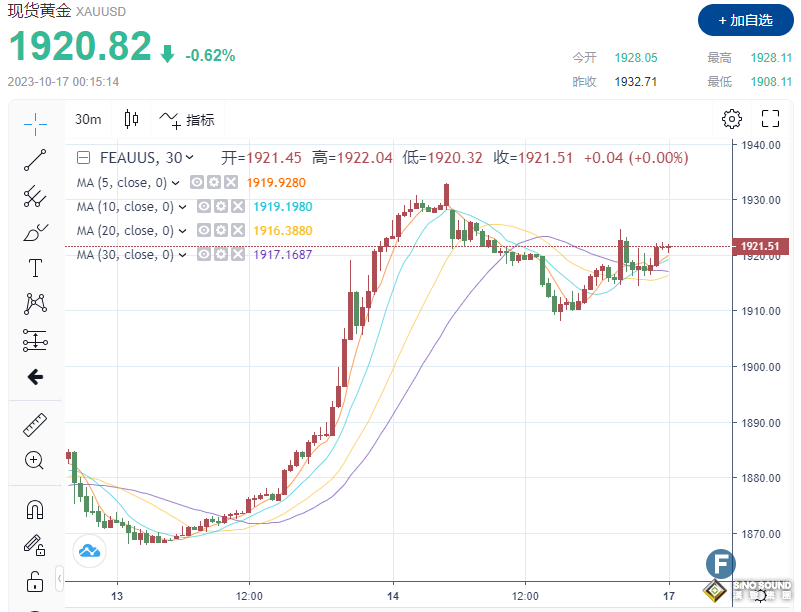This screenshot has height=612, width=801.
Task: Remove the MA (30, close, 0) indicator
Action: coord(237,254)
